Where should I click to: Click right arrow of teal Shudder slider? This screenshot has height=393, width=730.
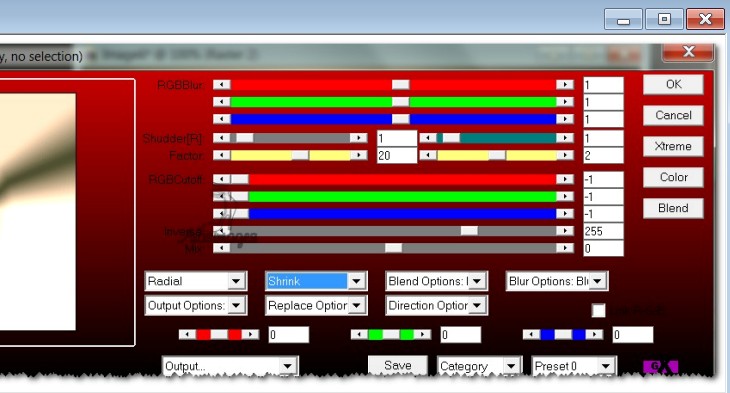click(x=565, y=138)
